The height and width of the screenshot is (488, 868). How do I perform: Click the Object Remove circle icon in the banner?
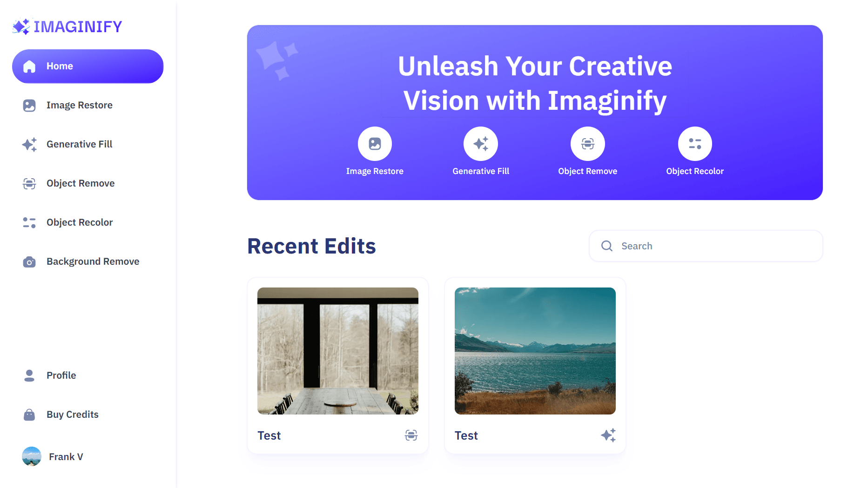coord(588,144)
